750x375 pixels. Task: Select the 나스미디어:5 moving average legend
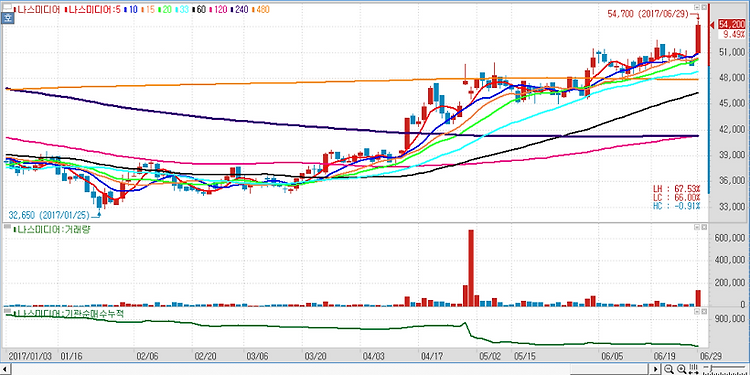coord(93,9)
